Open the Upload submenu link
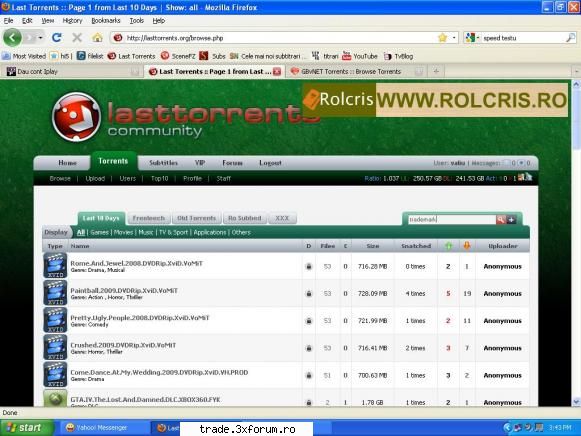This screenshot has height=436, width=581. [95, 178]
